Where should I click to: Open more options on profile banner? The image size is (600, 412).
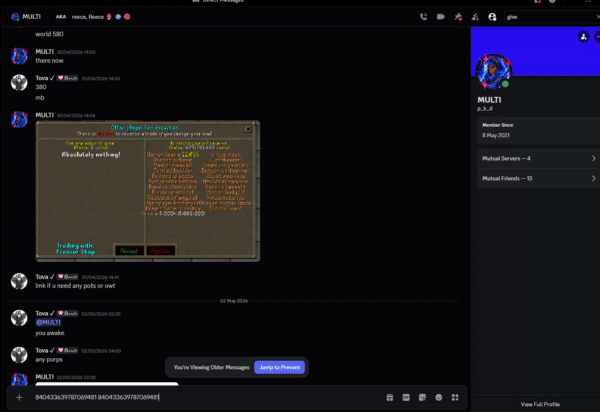tap(597, 37)
